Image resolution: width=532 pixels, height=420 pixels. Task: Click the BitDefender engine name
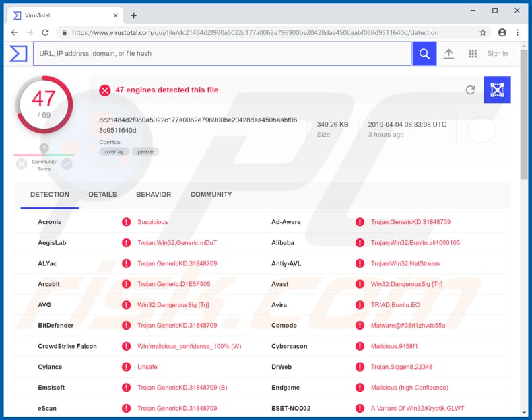(x=56, y=325)
